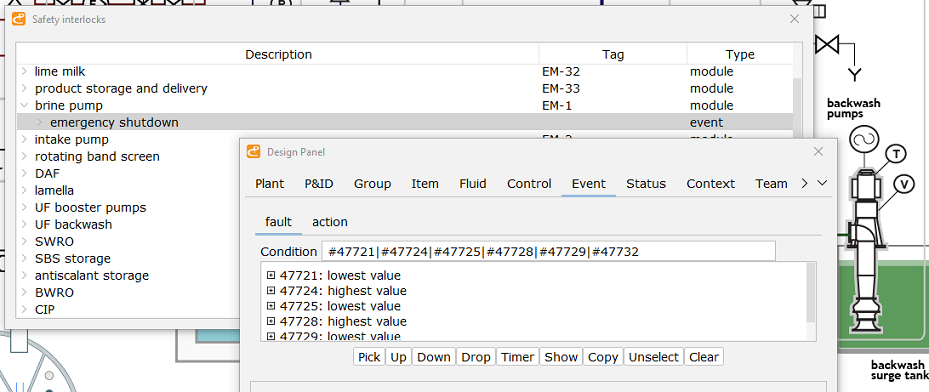
Task: Open the tab overflow dropdown arrow
Action: [822, 184]
